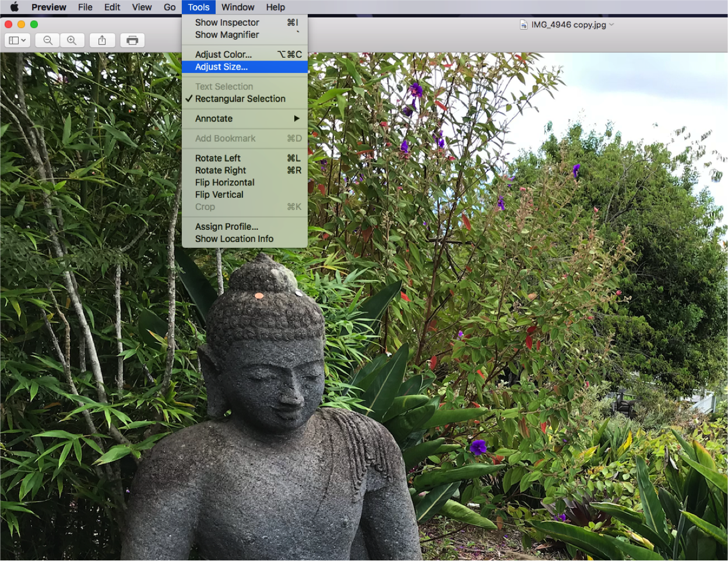Viewport: 728px width, 561px height.
Task: Click the printer icon in toolbar
Action: coord(132,40)
